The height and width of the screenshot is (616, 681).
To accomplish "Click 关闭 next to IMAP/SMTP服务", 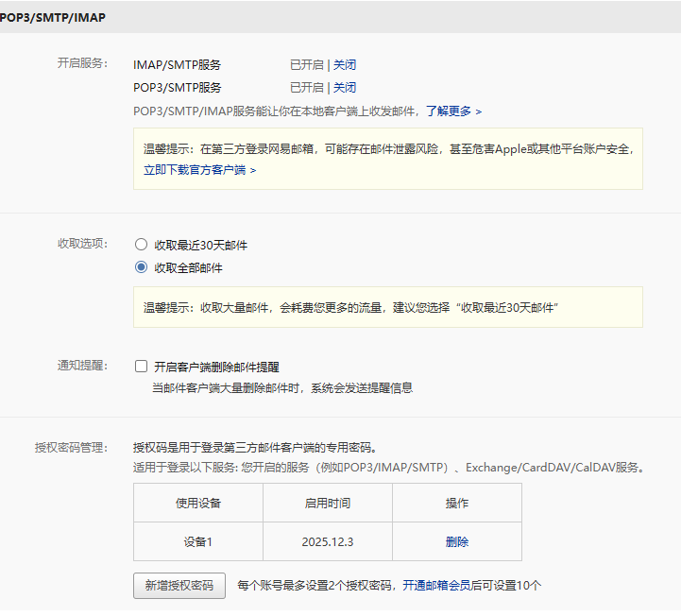I will tap(345, 65).
